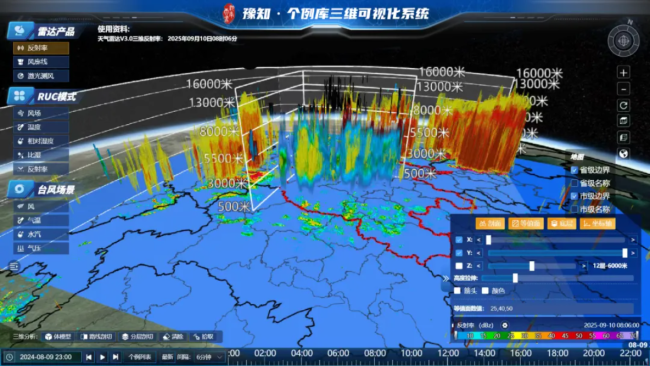
Task: Open the RUC模式 section icon
Action: 19,96
